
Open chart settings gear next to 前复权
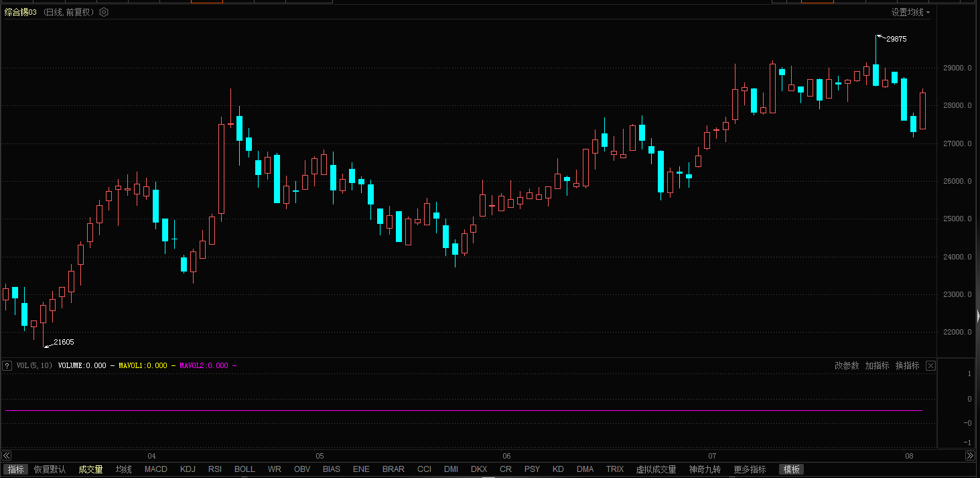coord(104,12)
